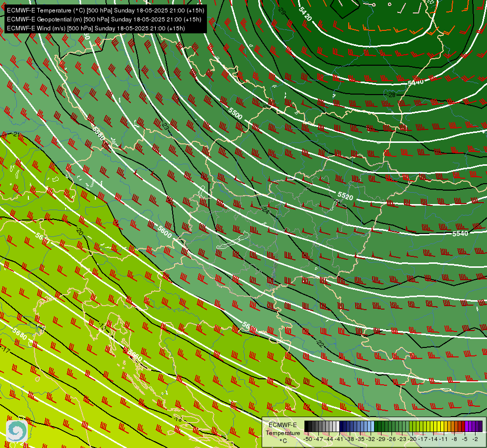This screenshot has width=487, height=448.
Task: Click the -47 tick label in the legend
Action: pyautogui.click(x=319, y=439)
